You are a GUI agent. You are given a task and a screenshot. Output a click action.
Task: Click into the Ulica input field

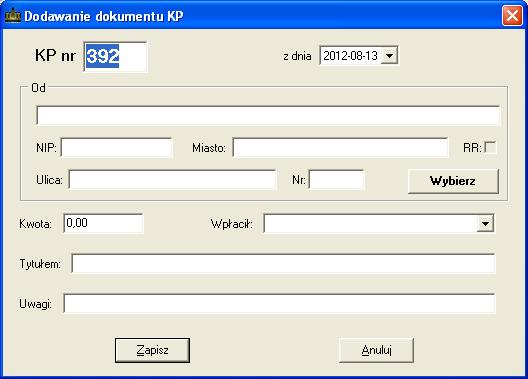point(173,179)
